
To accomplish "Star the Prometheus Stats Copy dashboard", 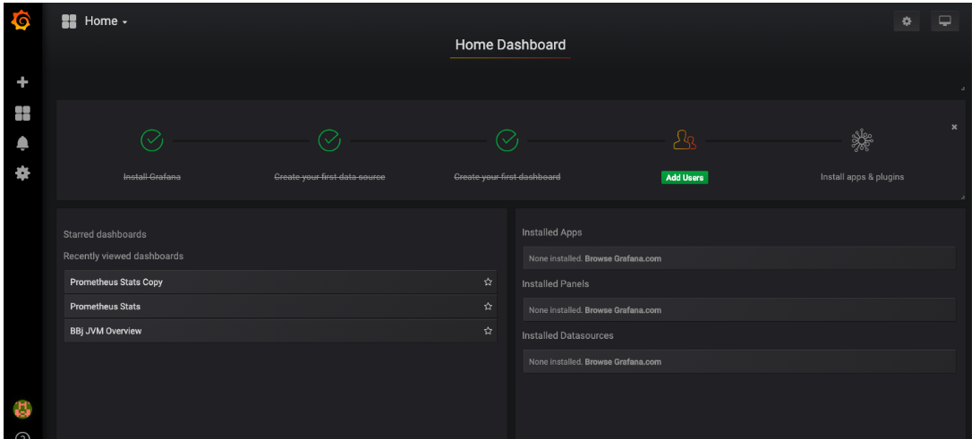I will coord(488,283).
